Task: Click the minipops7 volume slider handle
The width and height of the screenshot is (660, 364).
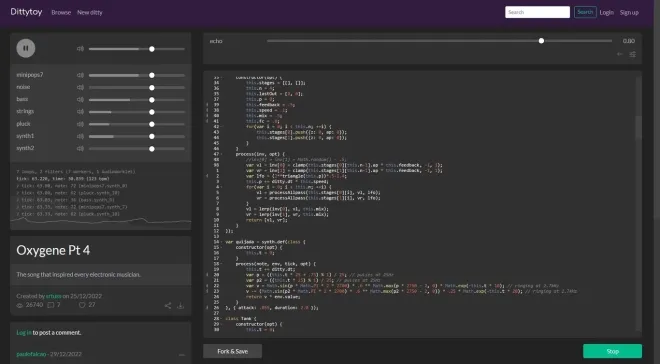Action: (x=152, y=75)
